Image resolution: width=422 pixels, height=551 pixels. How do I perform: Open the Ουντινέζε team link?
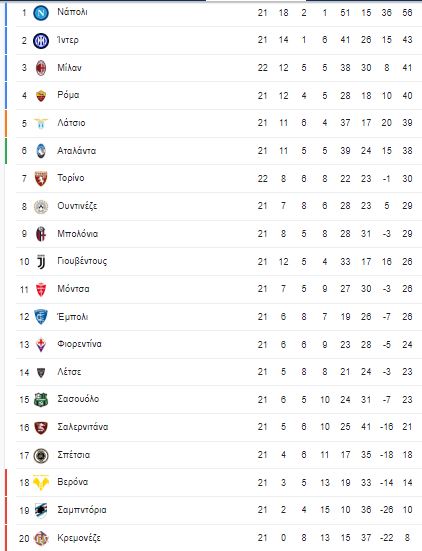pyautogui.click(x=77, y=206)
